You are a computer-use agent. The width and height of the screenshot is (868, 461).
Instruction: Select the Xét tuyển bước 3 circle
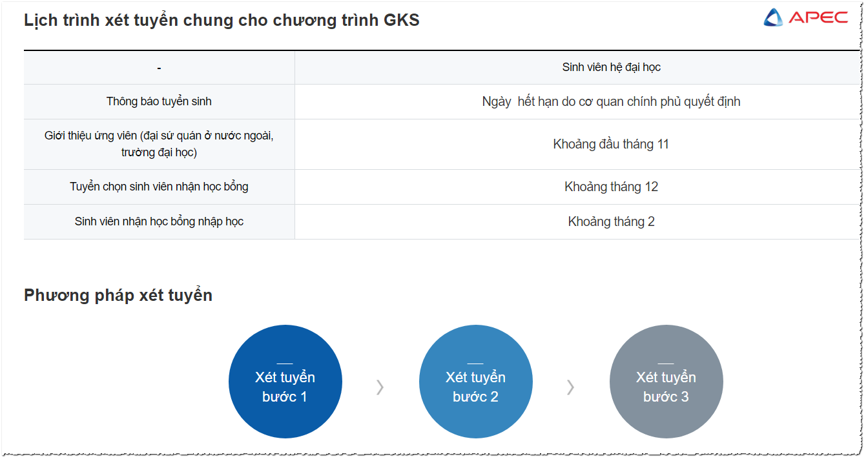[666, 382]
